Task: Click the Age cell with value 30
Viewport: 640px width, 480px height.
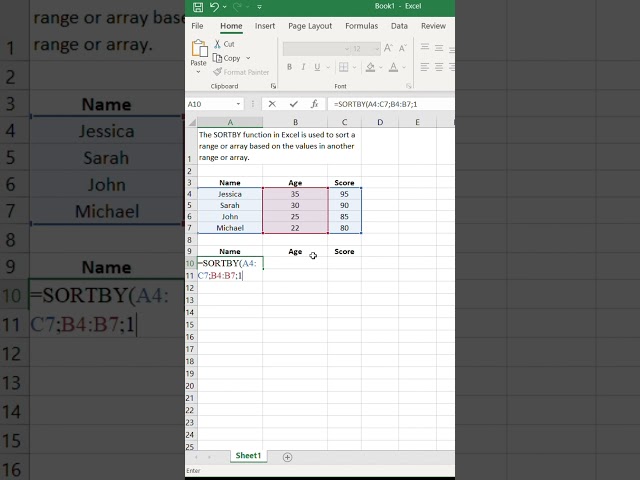Action: coord(295,205)
